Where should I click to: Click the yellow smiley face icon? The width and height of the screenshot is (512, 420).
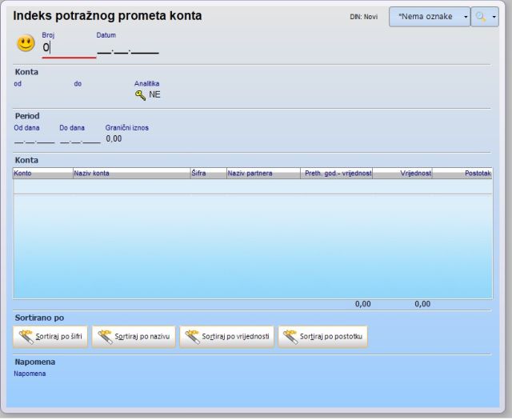click(x=26, y=45)
